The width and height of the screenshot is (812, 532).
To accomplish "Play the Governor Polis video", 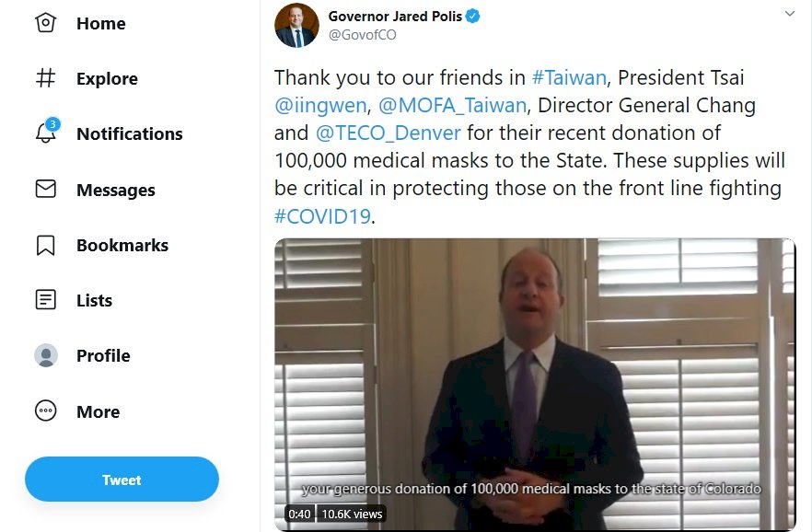I will pos(535,385).
